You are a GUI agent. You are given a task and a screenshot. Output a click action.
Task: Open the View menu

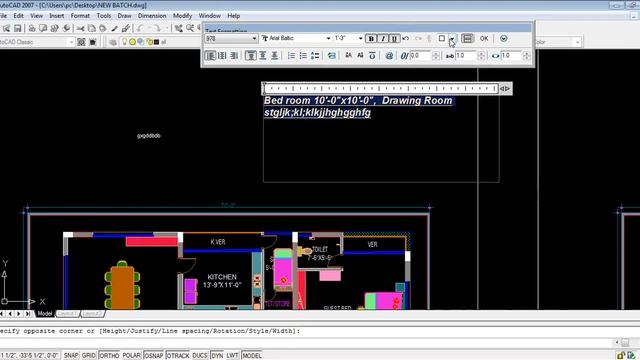[36, 16]
